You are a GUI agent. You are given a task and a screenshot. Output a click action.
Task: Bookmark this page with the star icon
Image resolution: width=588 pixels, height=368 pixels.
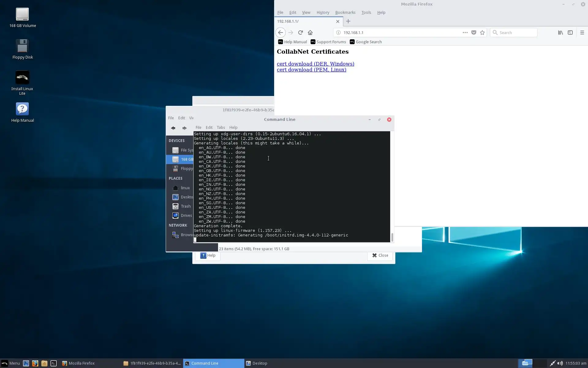[x=482, y=33]
